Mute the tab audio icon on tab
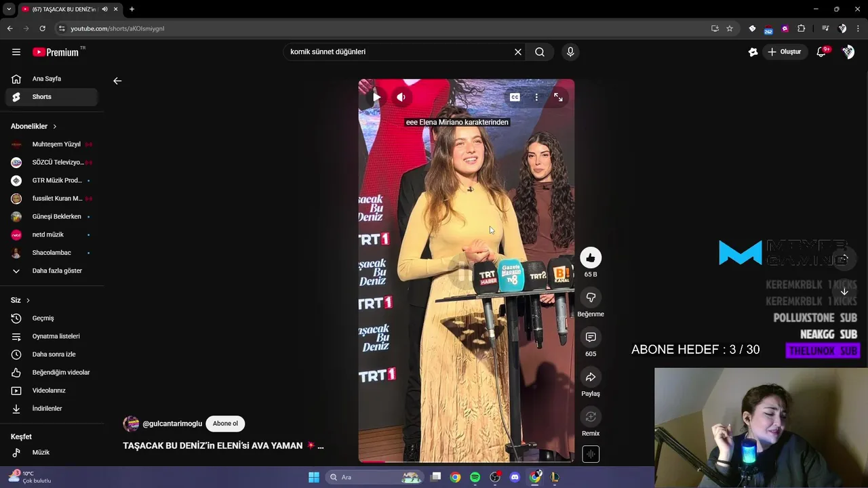This screenshot has width=868, height=488. (x=104, y=9)
